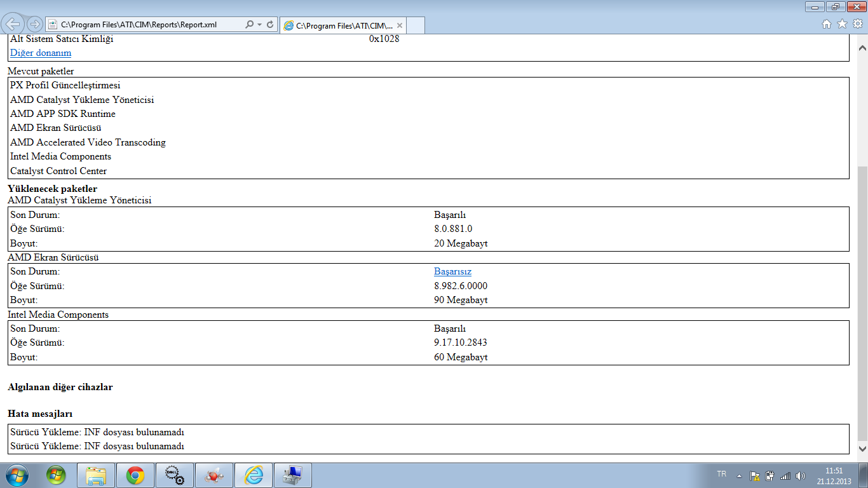868x488 pixels.
Task: Open the Action Center flag icon
Action: pyautogui.click(x=755, y=475)
